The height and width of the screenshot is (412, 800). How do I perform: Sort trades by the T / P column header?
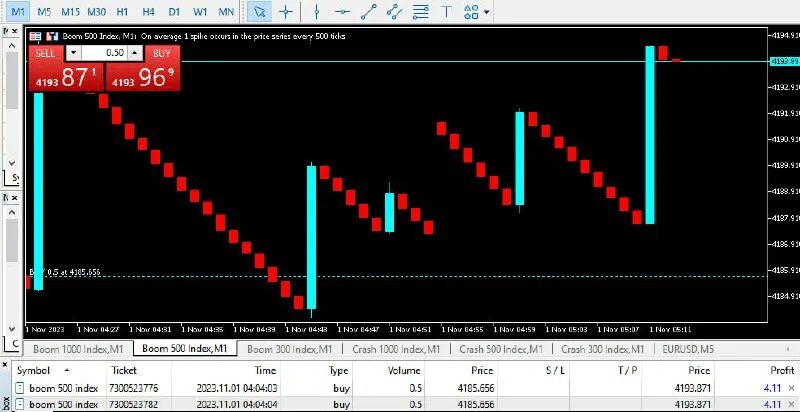pos(604,371)
